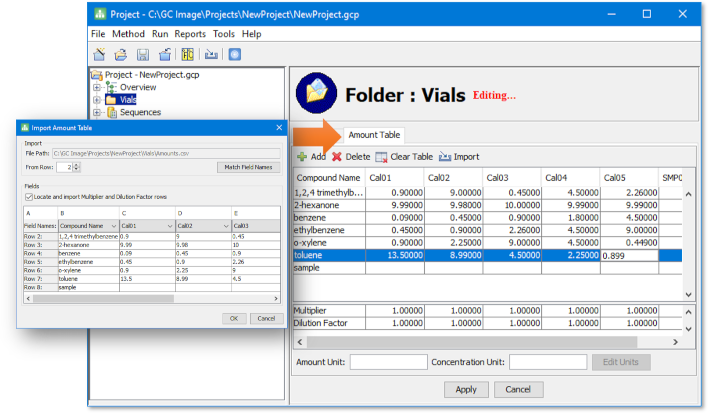
Task: Open the Compound Name field dropdown
Action: point(114,226)
